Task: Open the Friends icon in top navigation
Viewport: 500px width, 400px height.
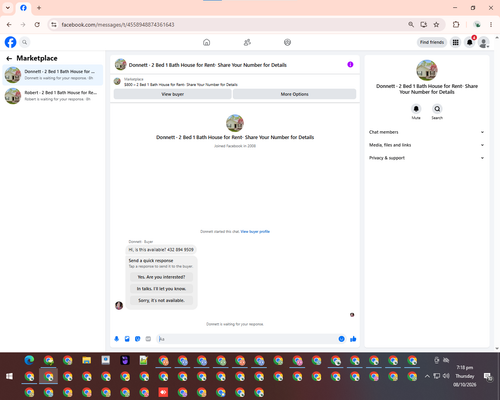Action: click(x=247, y=42)
